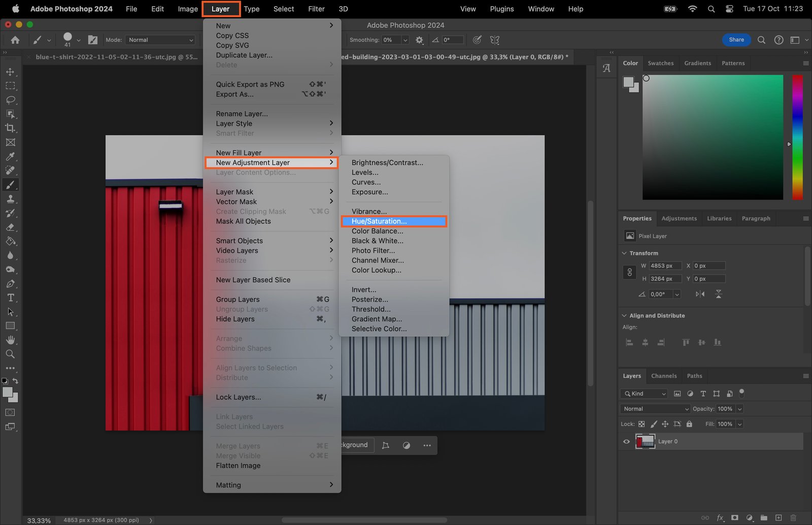This screenshot has height=525, width=812.
Task: Select the Eraser tool
Action: tap(10, 227)
